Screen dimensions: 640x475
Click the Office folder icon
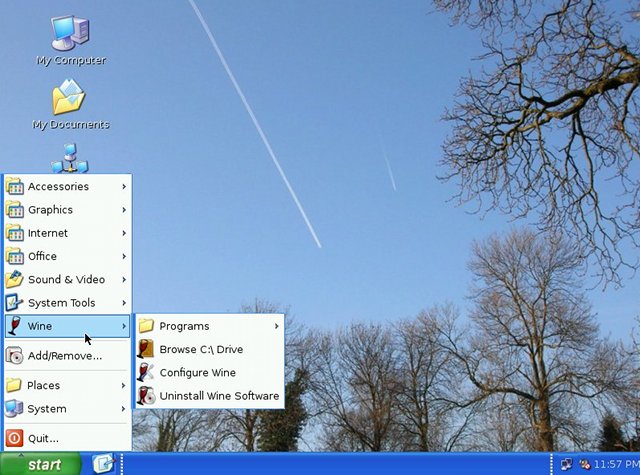point(15,256)
